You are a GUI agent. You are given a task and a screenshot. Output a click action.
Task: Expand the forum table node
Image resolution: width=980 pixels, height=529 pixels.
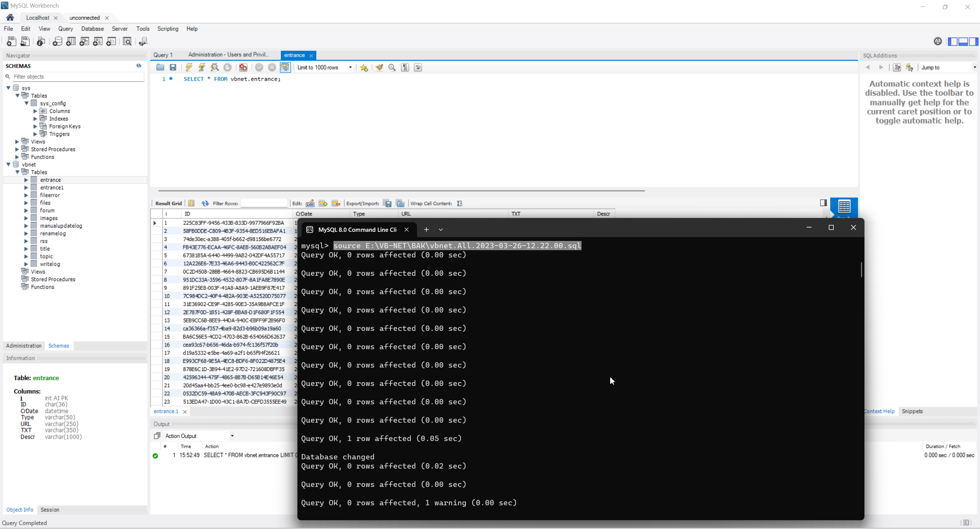[26, 210]
